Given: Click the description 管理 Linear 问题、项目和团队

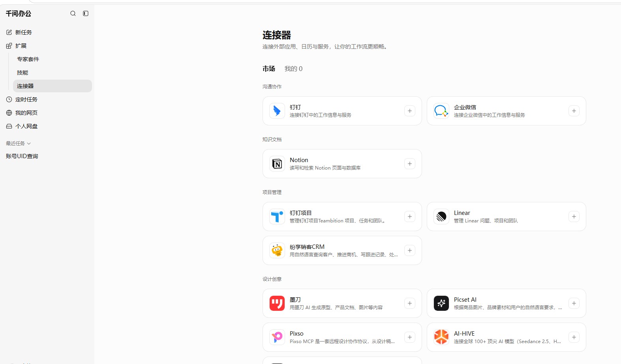Looking at the screenshot, I should tap(486, 221).
